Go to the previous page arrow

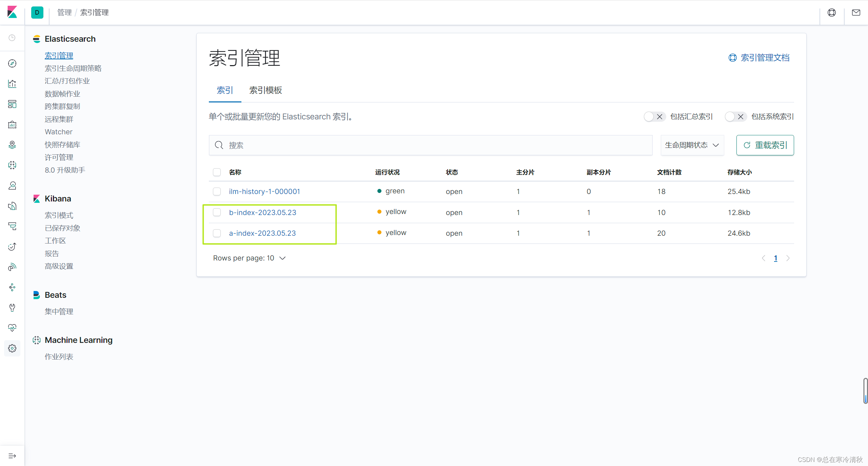764,258
